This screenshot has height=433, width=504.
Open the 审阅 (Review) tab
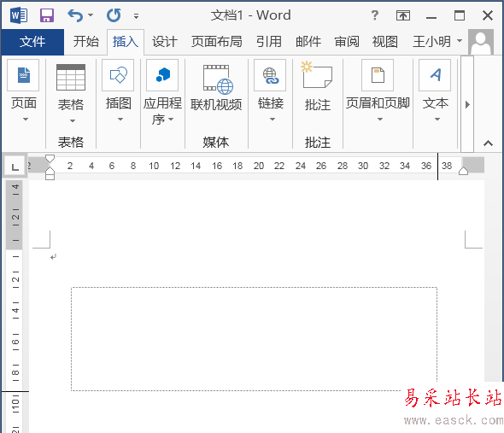click(x=347, y=42)
